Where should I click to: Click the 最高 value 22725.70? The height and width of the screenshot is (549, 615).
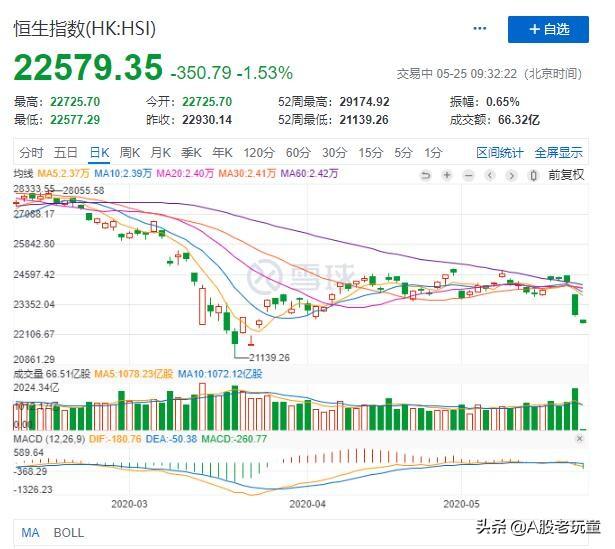[x=75, y=102]
